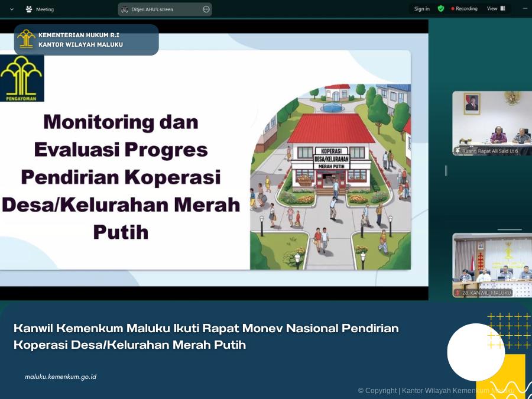
Task: Click the Pengayoman logo on the slide
Action: pyautogui.click(x=22, y=79)
